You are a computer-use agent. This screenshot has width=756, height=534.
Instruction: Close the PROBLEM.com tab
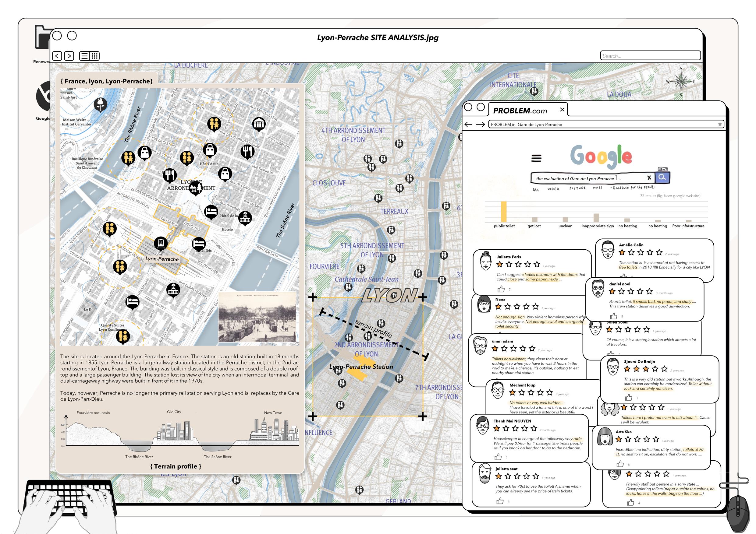tap(562, 110)
